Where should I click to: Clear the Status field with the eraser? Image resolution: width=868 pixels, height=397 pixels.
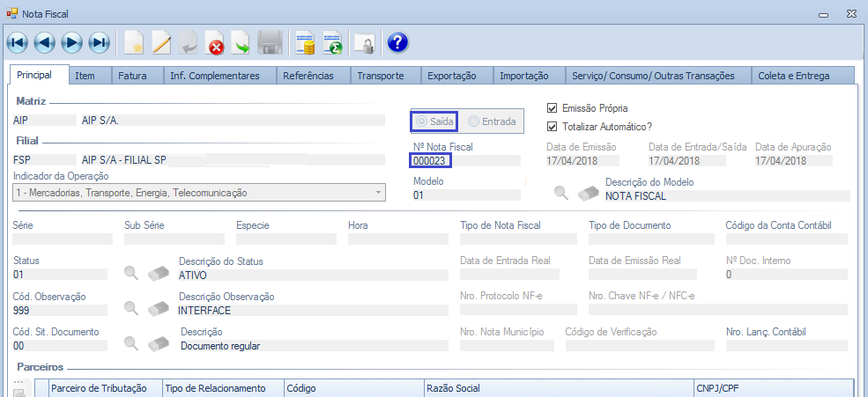(159, 274)
